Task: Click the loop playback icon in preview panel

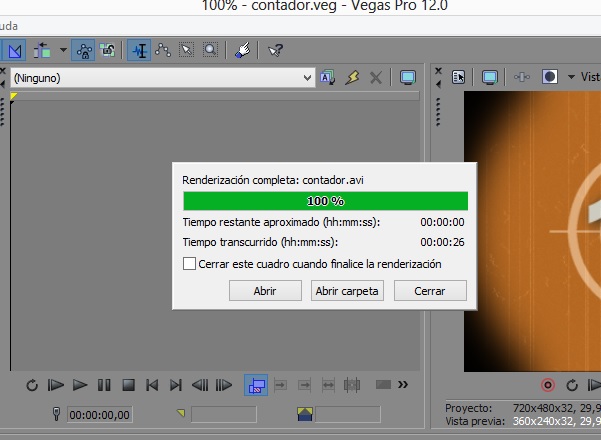Action: point(572,385)
